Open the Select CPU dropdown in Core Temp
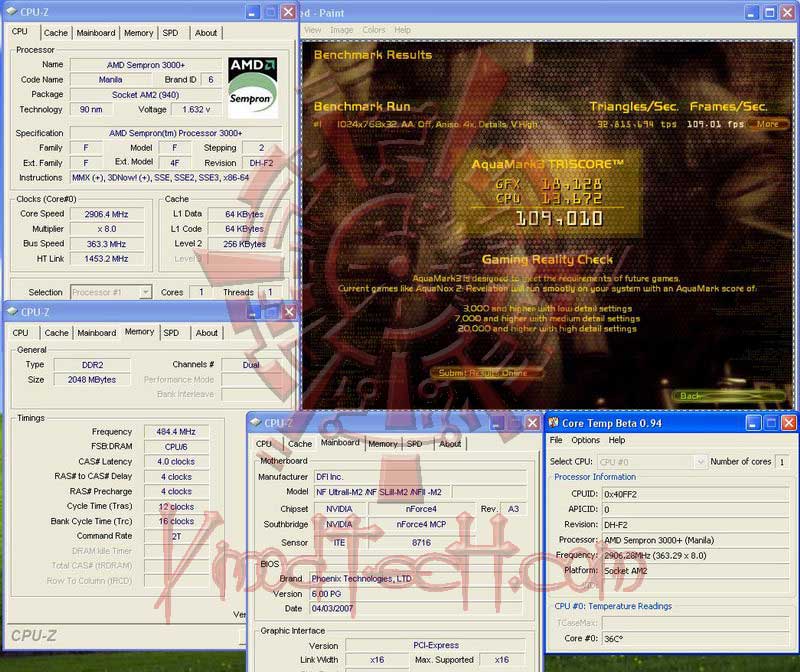 [701, 462]
